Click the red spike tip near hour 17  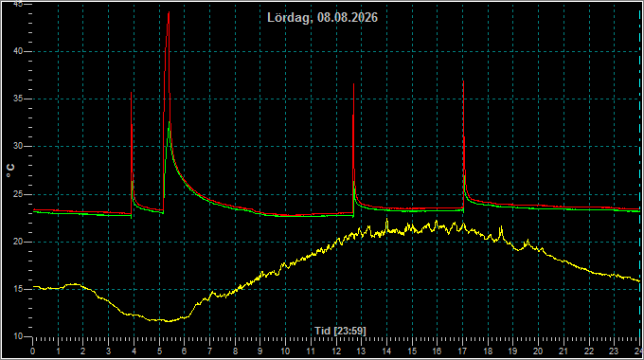pos(464,81)
